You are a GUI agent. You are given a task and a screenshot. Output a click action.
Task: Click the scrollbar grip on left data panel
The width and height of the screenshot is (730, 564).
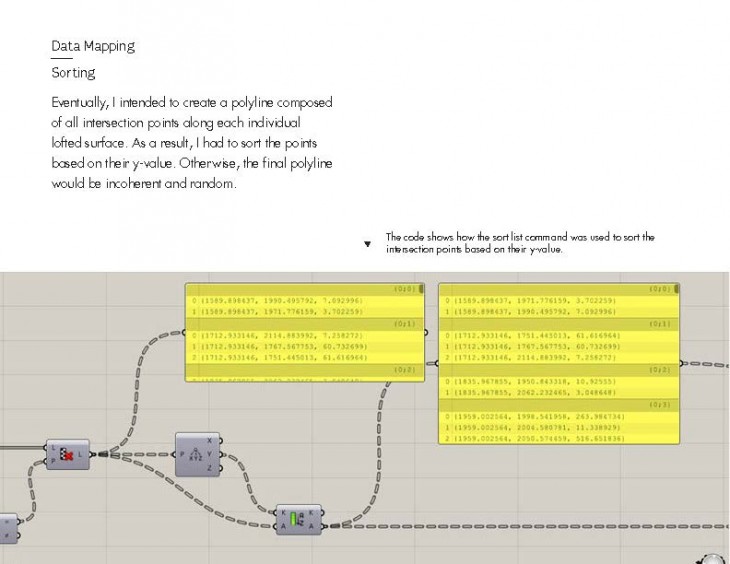coord(421,289)
